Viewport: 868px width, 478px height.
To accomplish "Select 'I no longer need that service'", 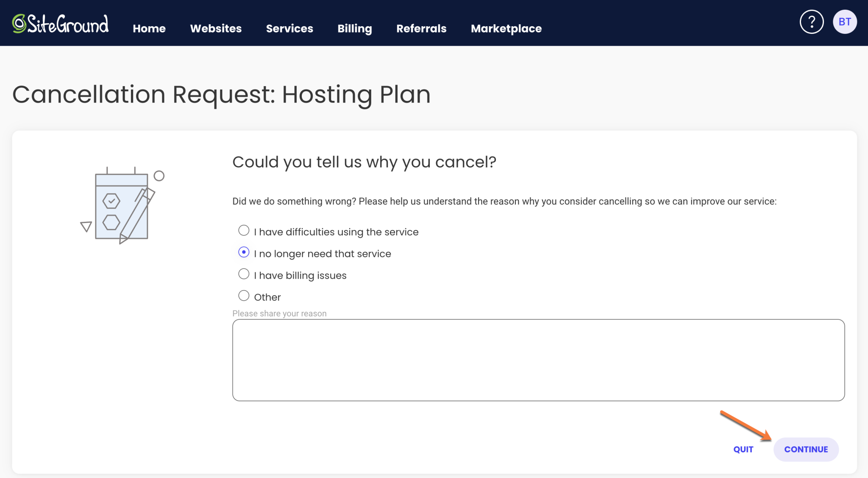I will click(x=244, y=252).
